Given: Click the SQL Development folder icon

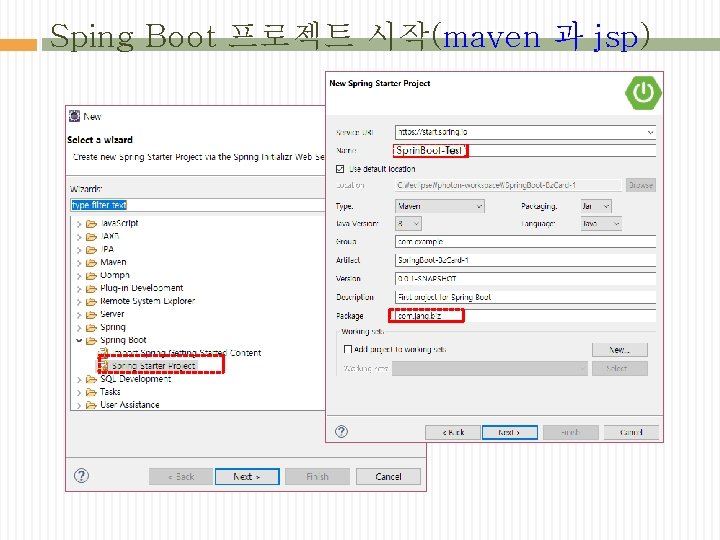Looking at the screenshot, I should [x=91, y=379].
